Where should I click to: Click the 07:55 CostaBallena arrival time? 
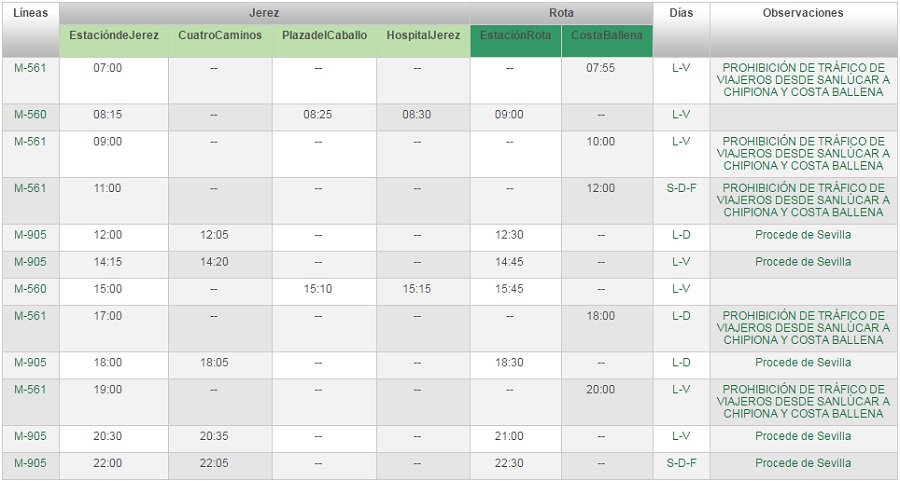600,68
